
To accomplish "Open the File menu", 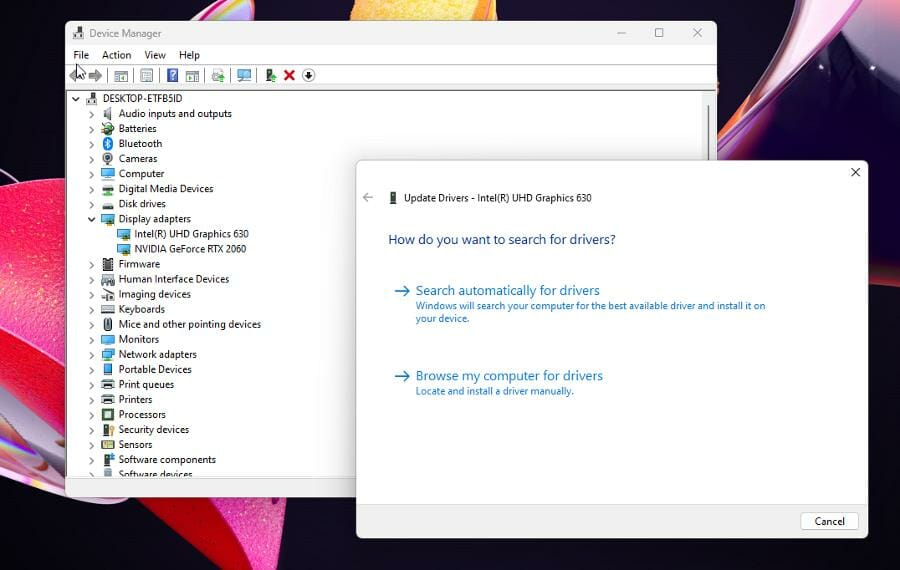I will coord(81,55).
